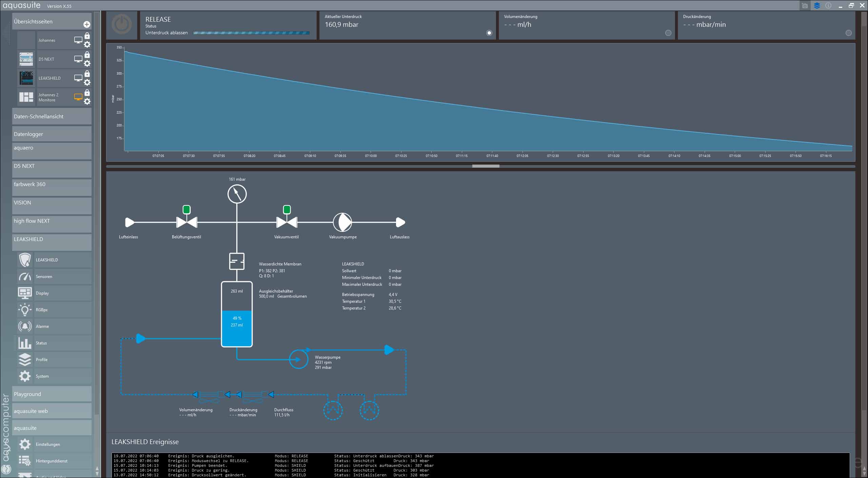Click the Lufteinlass arrow symbol

[x=130, y=222]
